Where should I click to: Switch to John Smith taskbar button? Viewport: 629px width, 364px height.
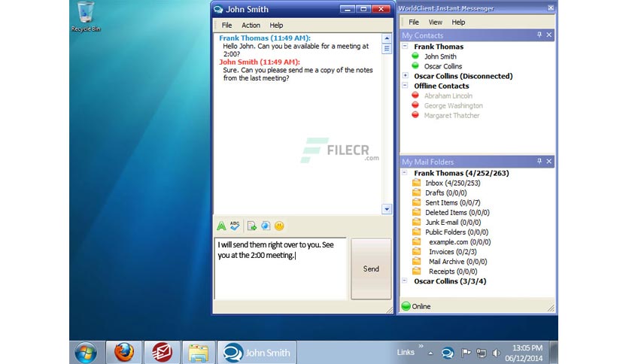point(257,353)
